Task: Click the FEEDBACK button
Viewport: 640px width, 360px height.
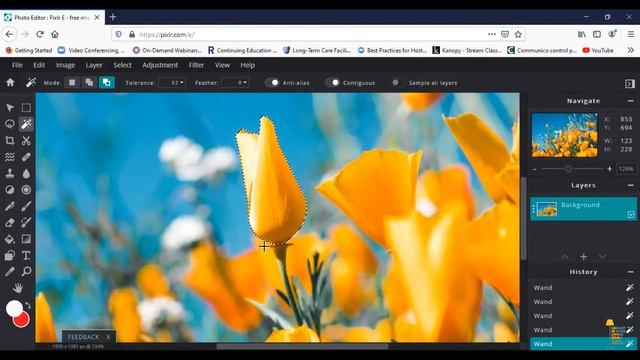Action: [83, 337]
